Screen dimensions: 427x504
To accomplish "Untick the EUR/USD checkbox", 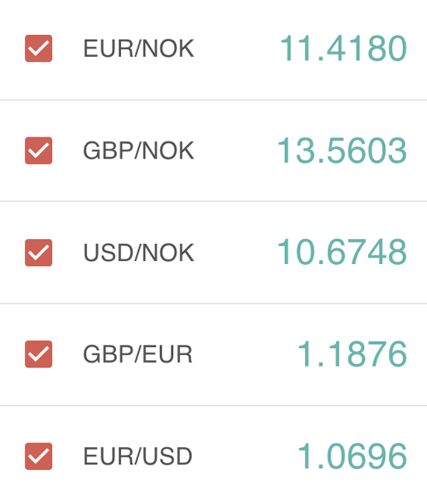I will click(39, 456).
